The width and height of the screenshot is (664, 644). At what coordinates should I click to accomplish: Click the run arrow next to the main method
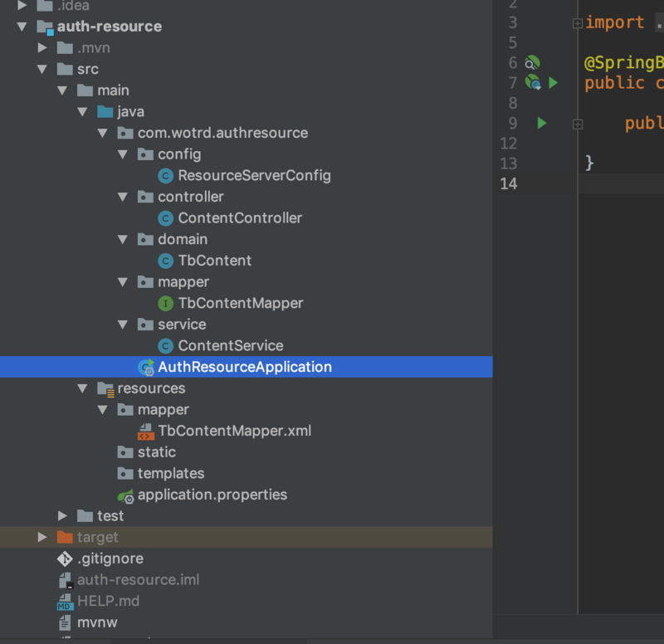coord(542,124)
